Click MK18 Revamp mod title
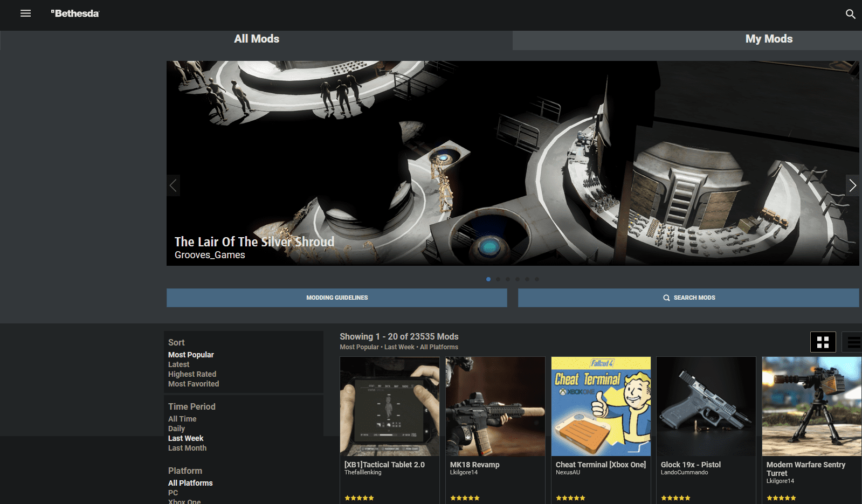This screenshot has width=862, height=504. (x=475, y=465)
